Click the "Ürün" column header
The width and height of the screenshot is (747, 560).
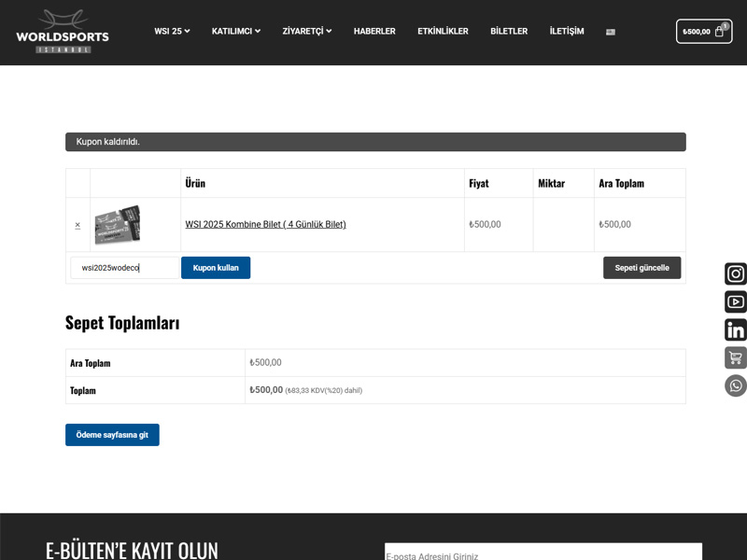(195, 183)
